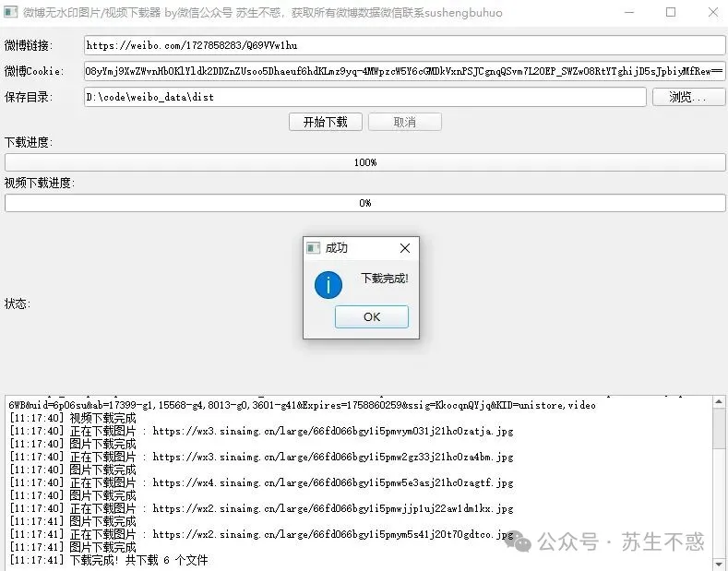Click the 视频下载进度 0% progress bar
This screenshot has width=728, height=571.
(365, 203)
